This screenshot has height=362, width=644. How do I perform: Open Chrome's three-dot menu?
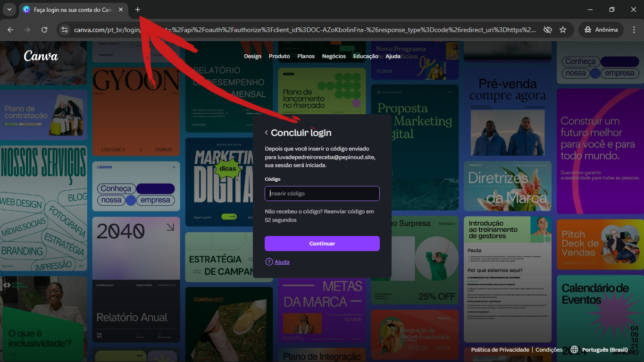click(634, 30)
